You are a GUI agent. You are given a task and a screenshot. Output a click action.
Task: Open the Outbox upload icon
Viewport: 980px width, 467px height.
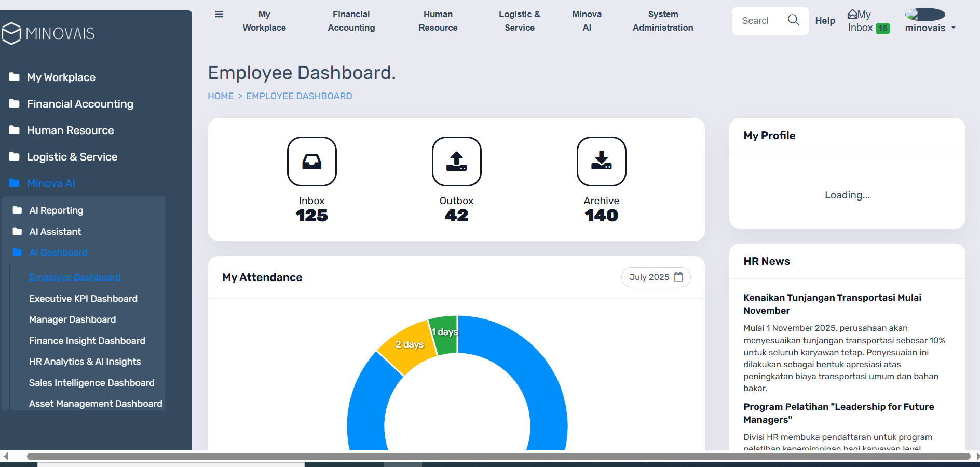(456, 162)
